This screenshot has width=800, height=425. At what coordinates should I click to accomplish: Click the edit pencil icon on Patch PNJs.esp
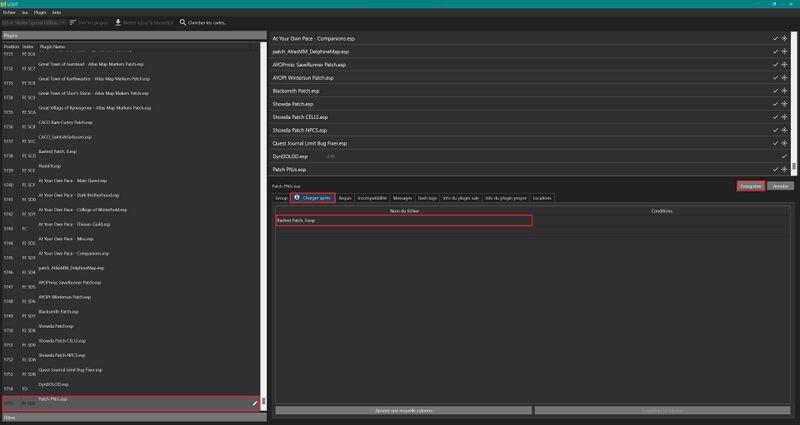[x=256, y=401]
